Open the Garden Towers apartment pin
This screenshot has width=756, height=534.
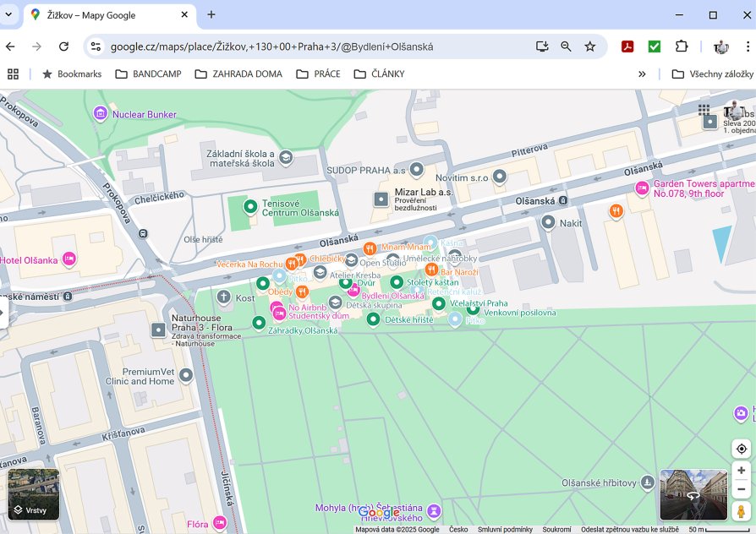click(x=642, y=188)
